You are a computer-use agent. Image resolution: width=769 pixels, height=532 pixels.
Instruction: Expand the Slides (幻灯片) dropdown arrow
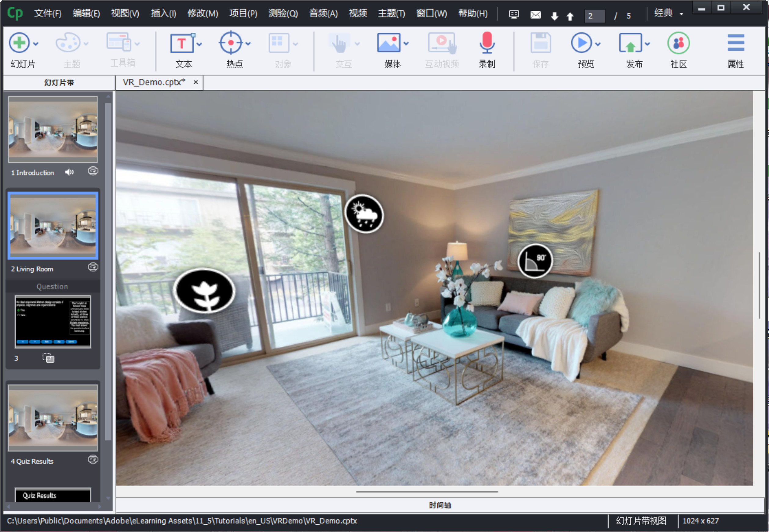pyautogui.click(x=36, y=44)
